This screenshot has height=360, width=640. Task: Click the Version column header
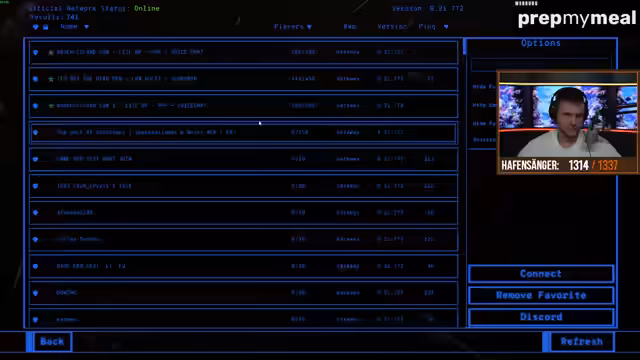point(392,27)
